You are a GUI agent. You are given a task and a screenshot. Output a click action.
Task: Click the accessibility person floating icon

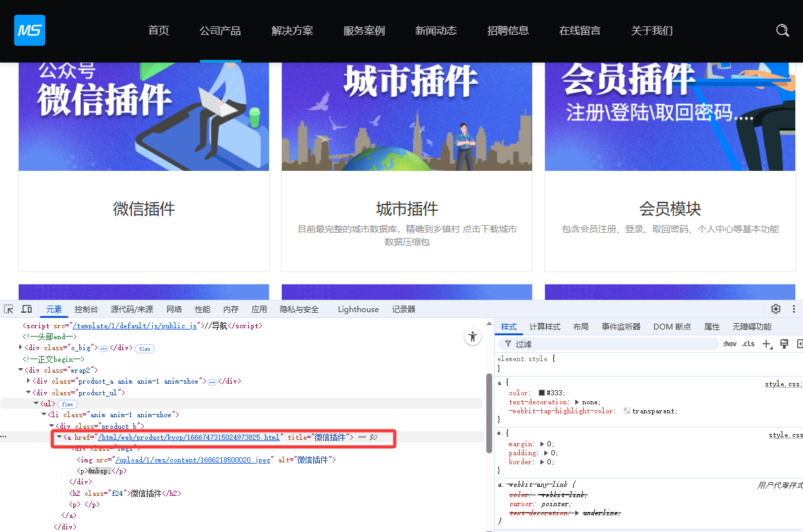click(x=473, y=337)
